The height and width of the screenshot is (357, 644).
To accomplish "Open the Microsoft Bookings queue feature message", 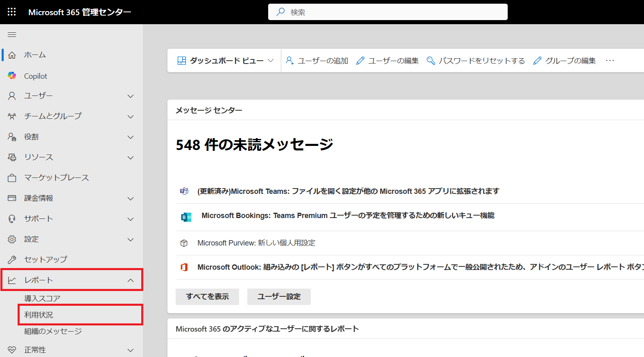I will pos(348,216).
